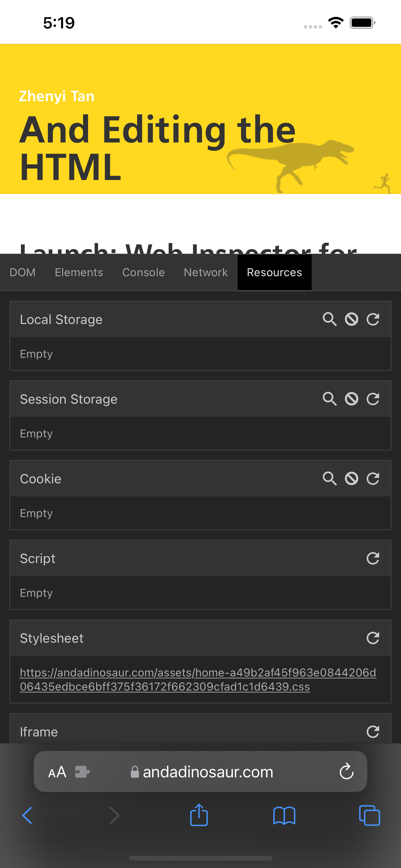Image resolution: width=401 pixels, height=868 pixels.
Task: Tap the andadinosaur.com address bar
Action: coord(208,772)
